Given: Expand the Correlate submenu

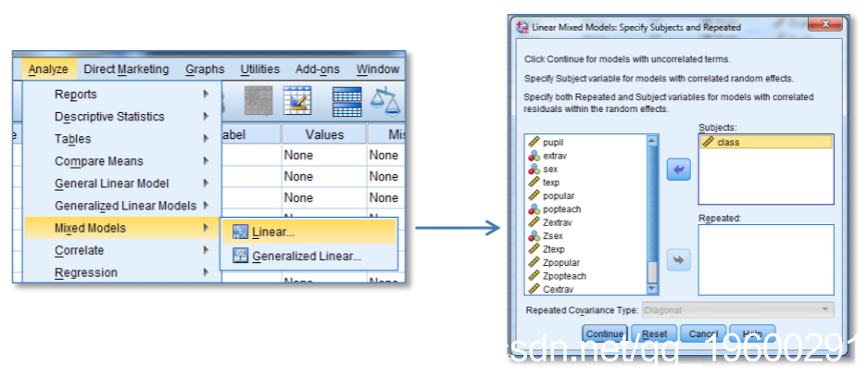Looking at the screenshot, I should click(121, 250).
